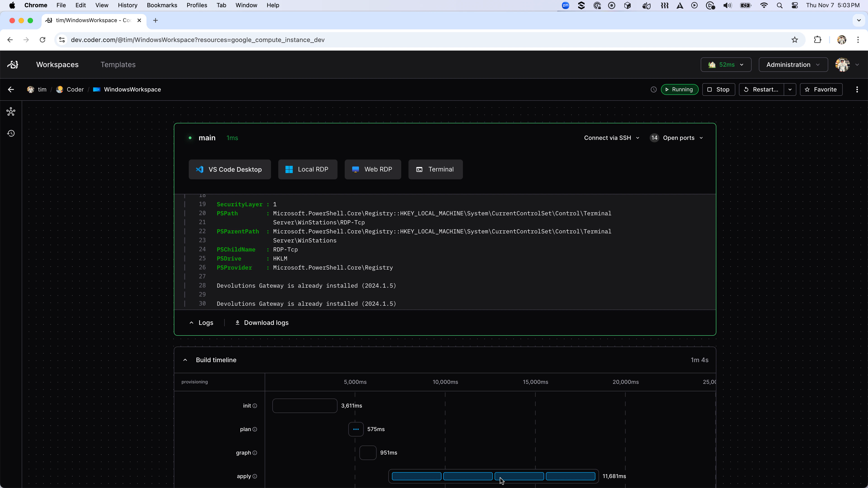This screenshot has width=868, height=488.
Task: Open macOS Spotlight search
Action: point(779,5)
